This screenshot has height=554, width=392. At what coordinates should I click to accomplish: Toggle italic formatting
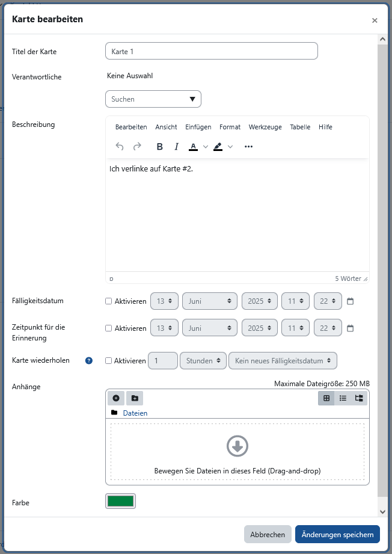[177, 146]
